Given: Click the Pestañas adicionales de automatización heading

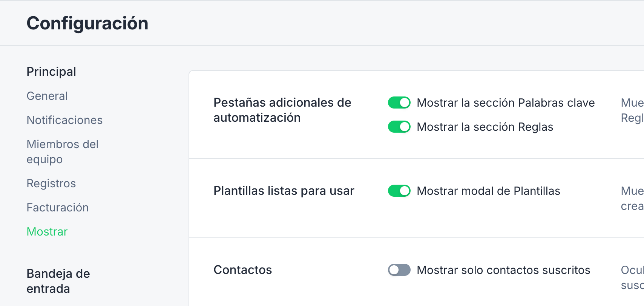Looking at the screenshot, I should [x=282, y=110].
